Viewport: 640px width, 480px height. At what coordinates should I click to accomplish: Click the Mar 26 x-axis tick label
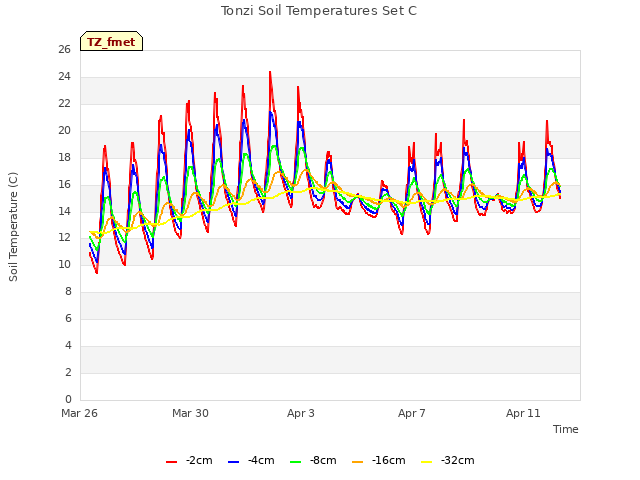click(80, 413)
